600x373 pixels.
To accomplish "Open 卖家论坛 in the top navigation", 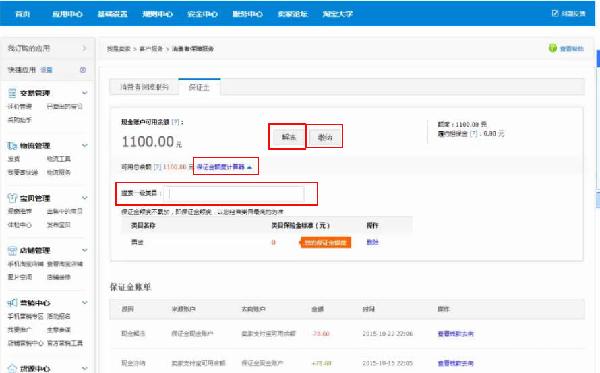I will pyautogui.click(x=292, y=14).
